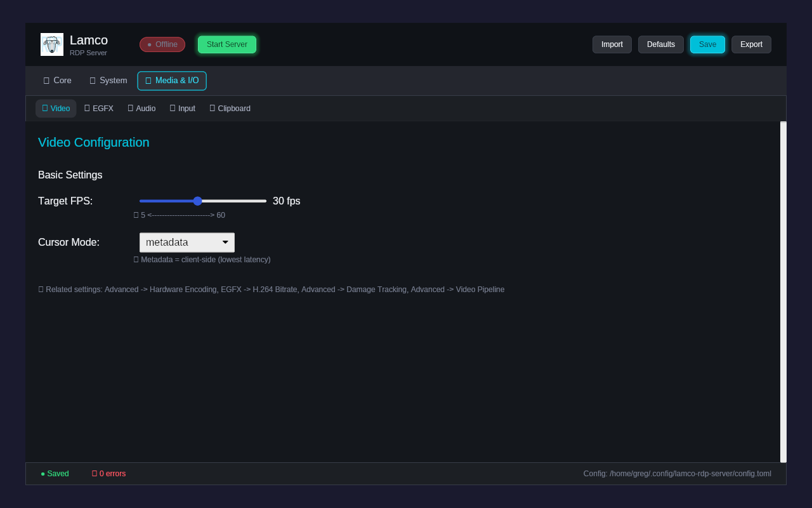Open the Cursor Mode dropdown

point(187,242)
